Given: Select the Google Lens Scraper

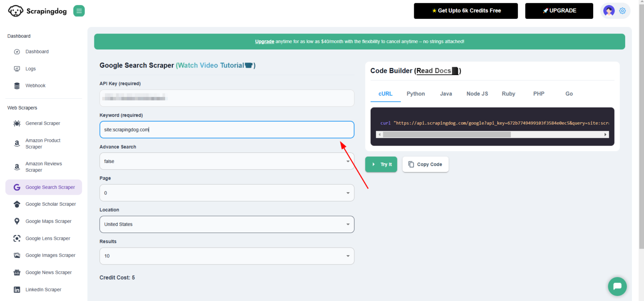Looking at the screenshot, I should (47, 238).
